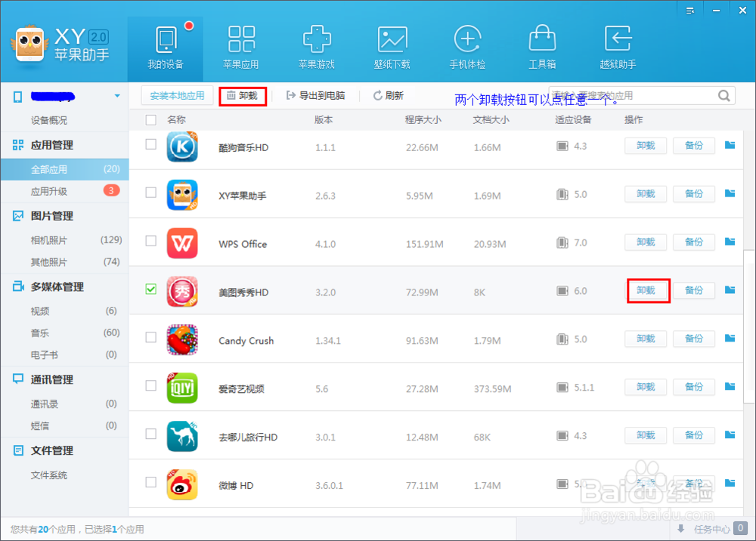756x541 pixels.
Task: Select 全部应用 in sidebar
Action: [x=64, y=169]
